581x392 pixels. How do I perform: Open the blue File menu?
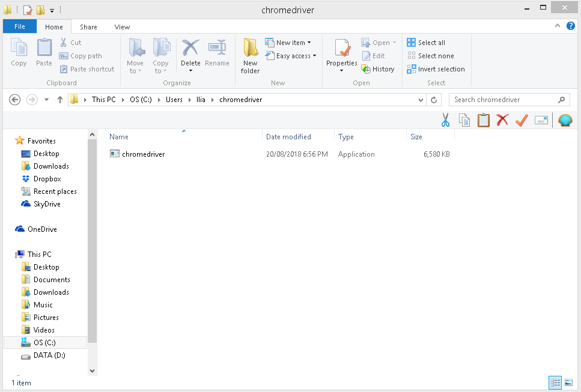[20, 26]
